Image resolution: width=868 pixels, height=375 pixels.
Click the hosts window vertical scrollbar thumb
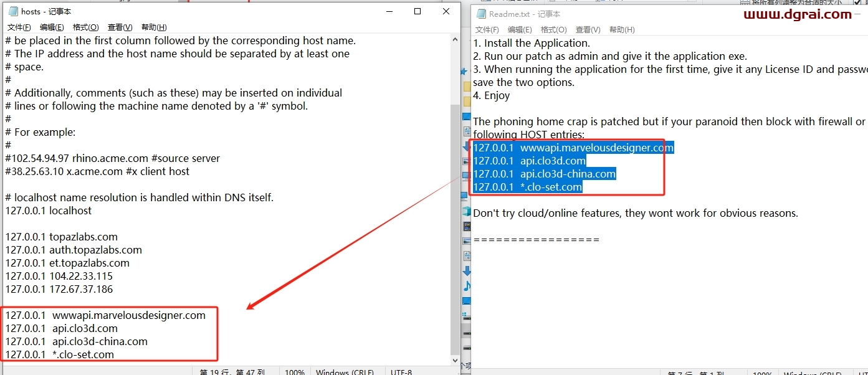click(455, 229)
